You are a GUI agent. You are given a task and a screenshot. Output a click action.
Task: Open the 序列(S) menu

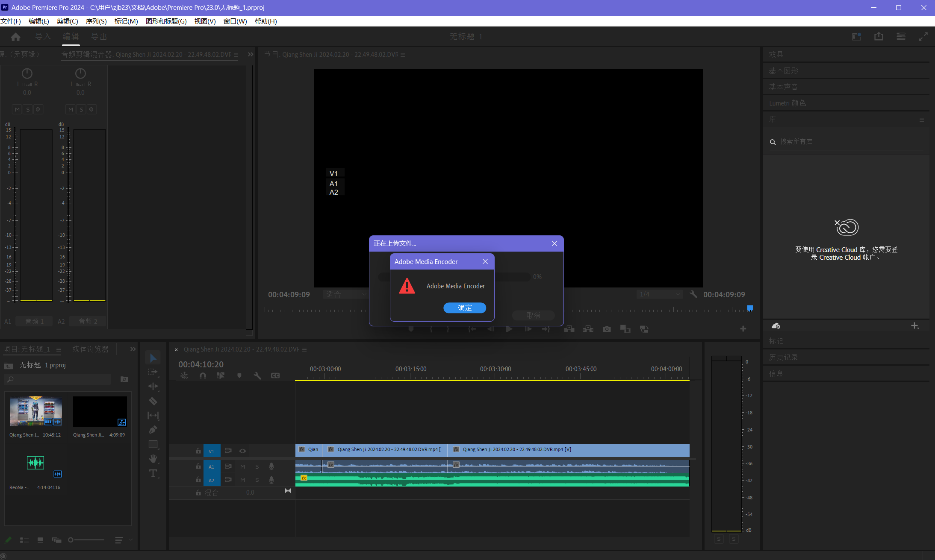(x=96, y=21)
